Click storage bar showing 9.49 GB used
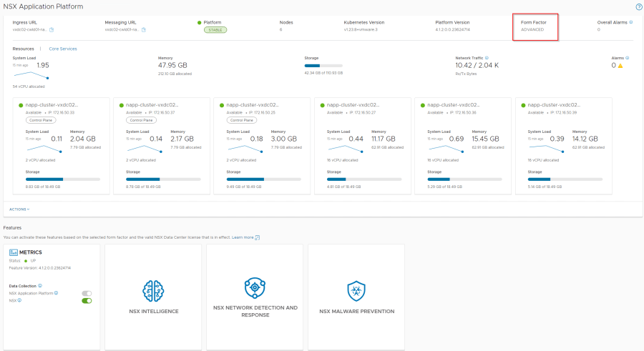644x351 pixels. pyautogui.click(x=263, y=179)
